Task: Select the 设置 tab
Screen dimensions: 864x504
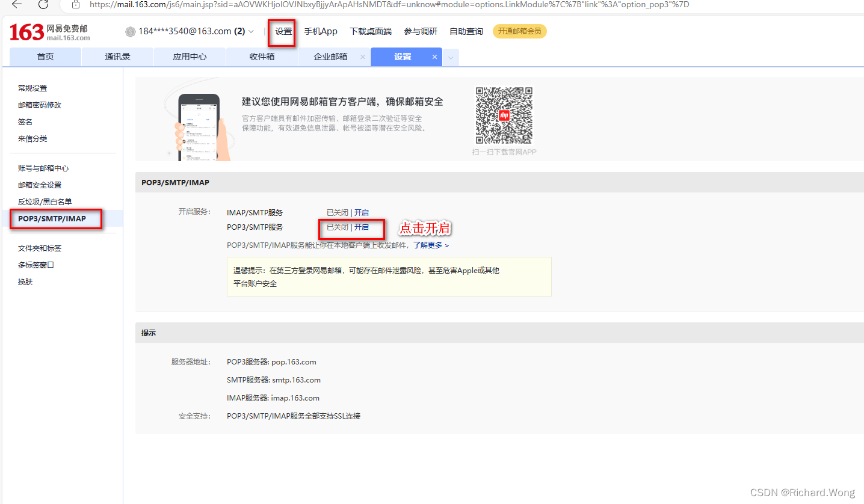Action: 403,57
